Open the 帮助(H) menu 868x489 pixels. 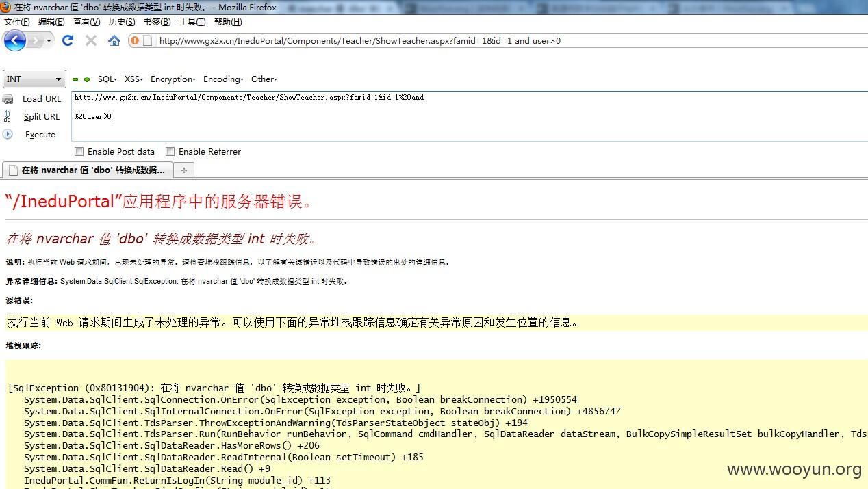pyautogui.click(x=228, y=22)
